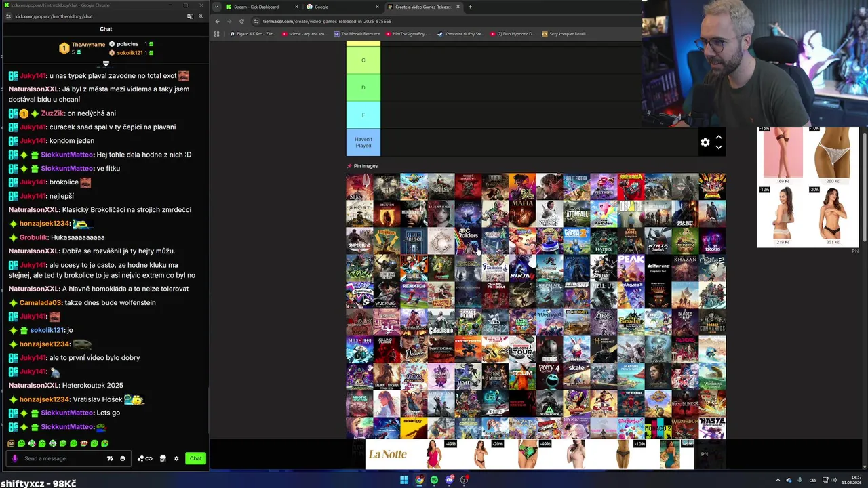The width and height of the screenshot is (868, 488).
Task: Close the Google tab
Action: (378, 7)
